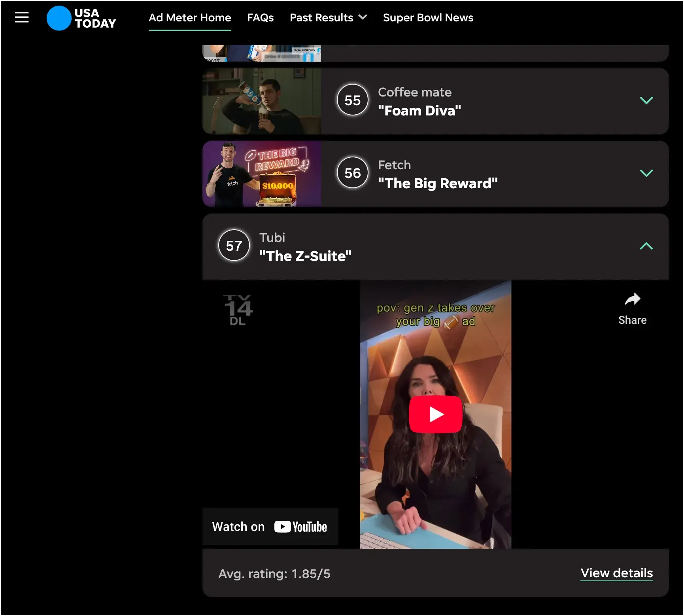Click the rank 55 circle badge
This screenshot has width=684, height=616.
pyautogui.click(x=352, y=100)
